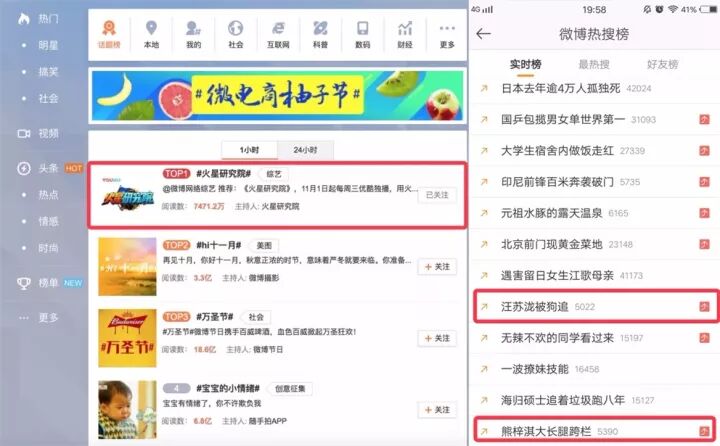Open 社会 in the left sidebar
720x446 pixels.
pos(48,98)
